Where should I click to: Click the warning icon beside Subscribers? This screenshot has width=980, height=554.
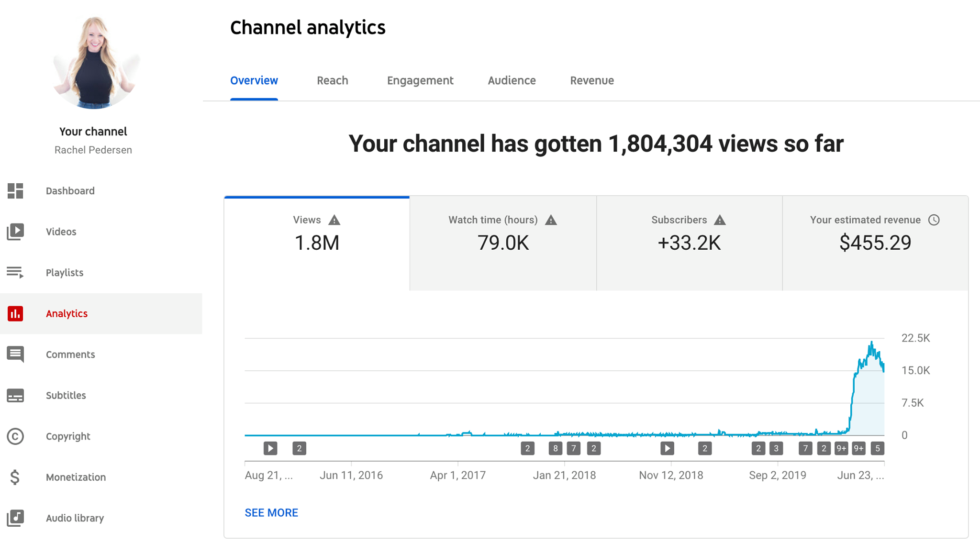coord(721,220)
